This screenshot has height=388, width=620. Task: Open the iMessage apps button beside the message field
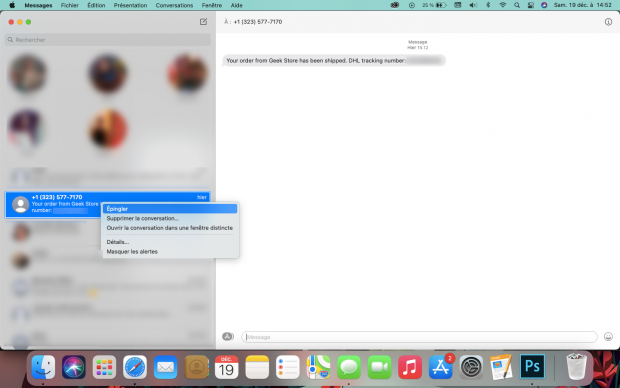click(x=228, y=337)
